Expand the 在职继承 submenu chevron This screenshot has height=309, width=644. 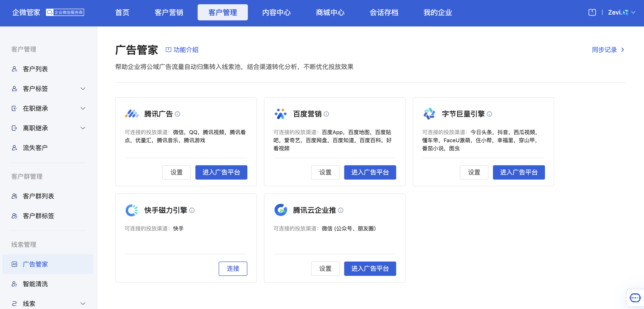83,108
